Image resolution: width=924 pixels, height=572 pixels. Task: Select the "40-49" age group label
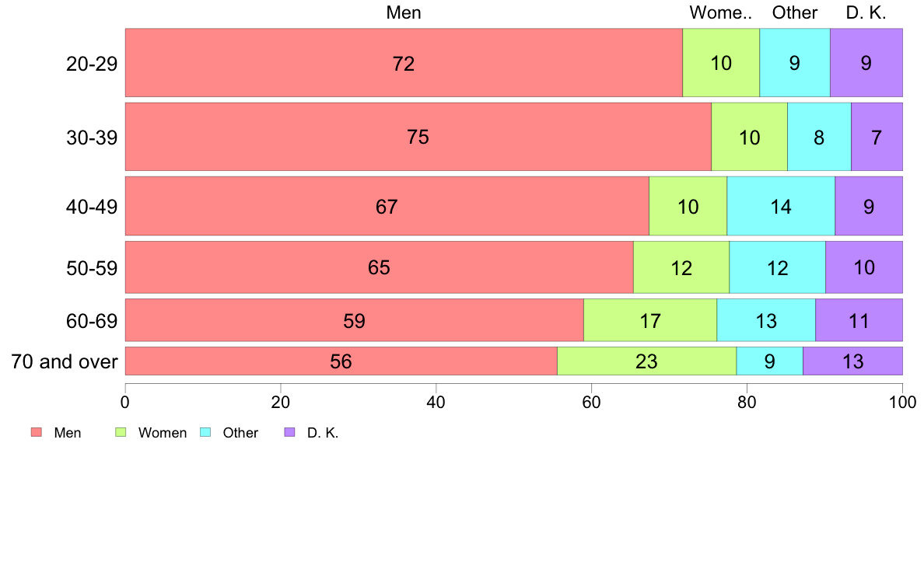click(x=91, y=207)
